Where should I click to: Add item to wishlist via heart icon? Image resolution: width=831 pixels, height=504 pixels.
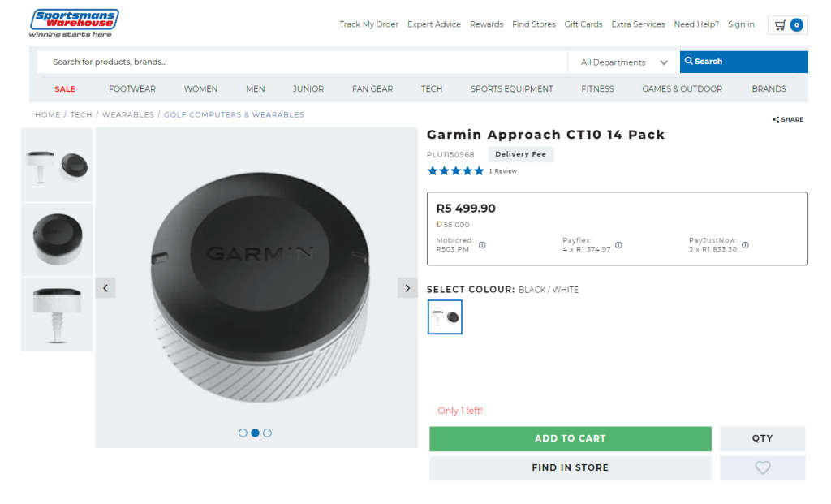762,467
